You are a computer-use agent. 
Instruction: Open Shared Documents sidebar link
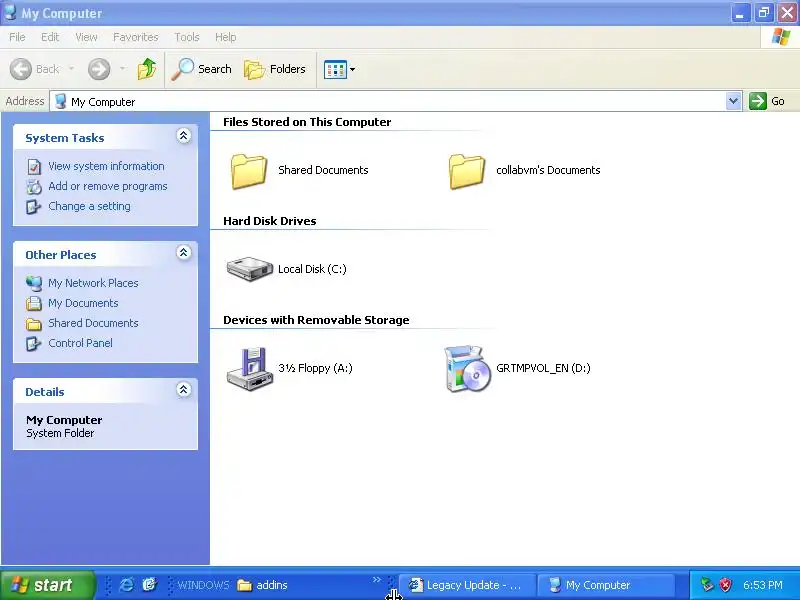pos(93,323)
